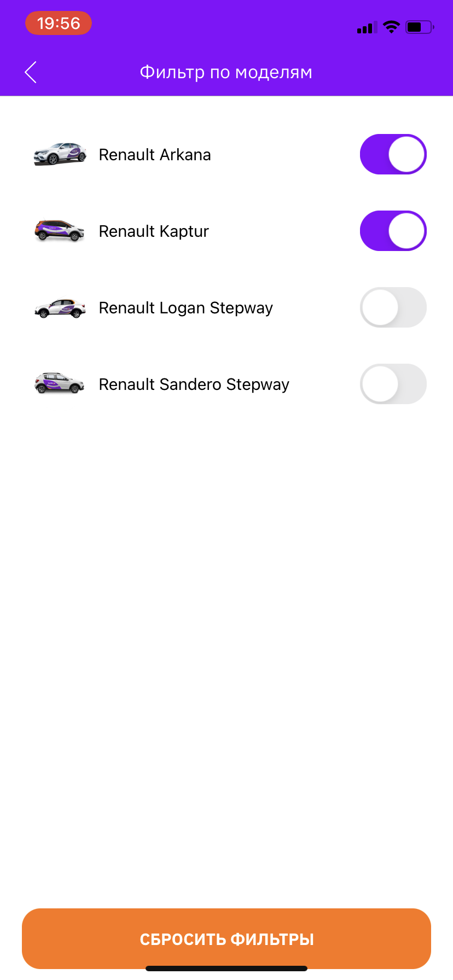Screen dimensions: 453x980
Task: Select the Renault Arkana label
Action: tap(155, 155)
